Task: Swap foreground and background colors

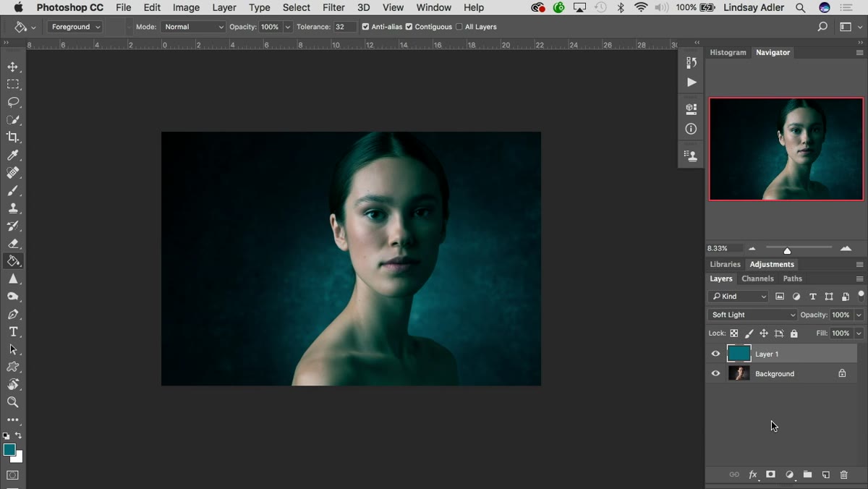Action: point(18,435)
